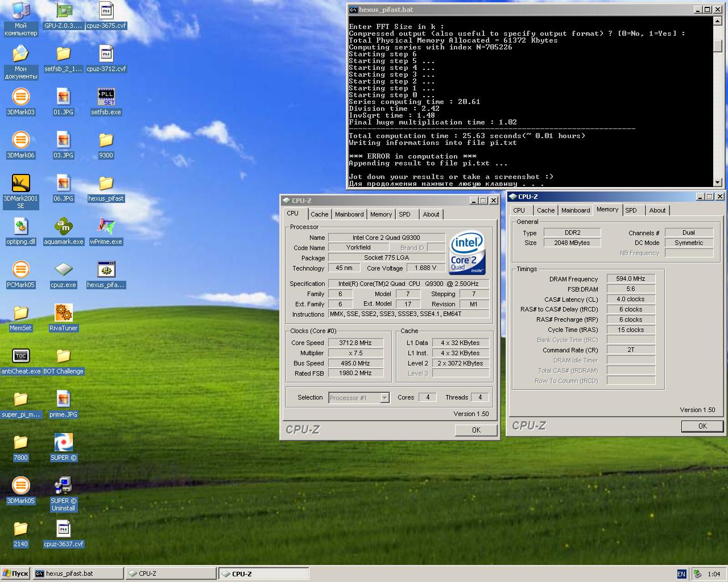
Task: Switch to Memory tab in left CPU-Z window
Action: coord(381,214)
